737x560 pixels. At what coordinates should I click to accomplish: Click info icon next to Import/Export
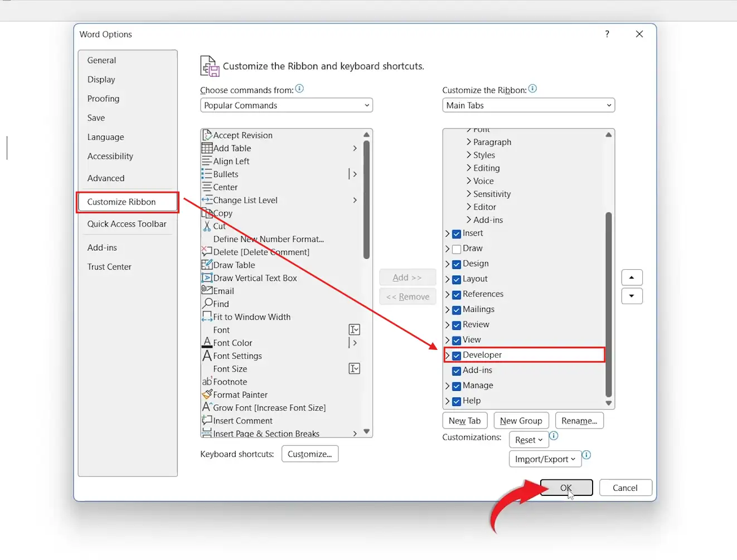coord(586,455)
